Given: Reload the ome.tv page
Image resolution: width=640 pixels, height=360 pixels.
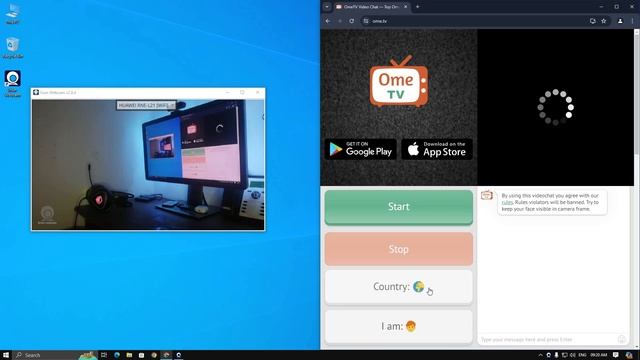Looking at the screenshot, I should tap(351, 21).
